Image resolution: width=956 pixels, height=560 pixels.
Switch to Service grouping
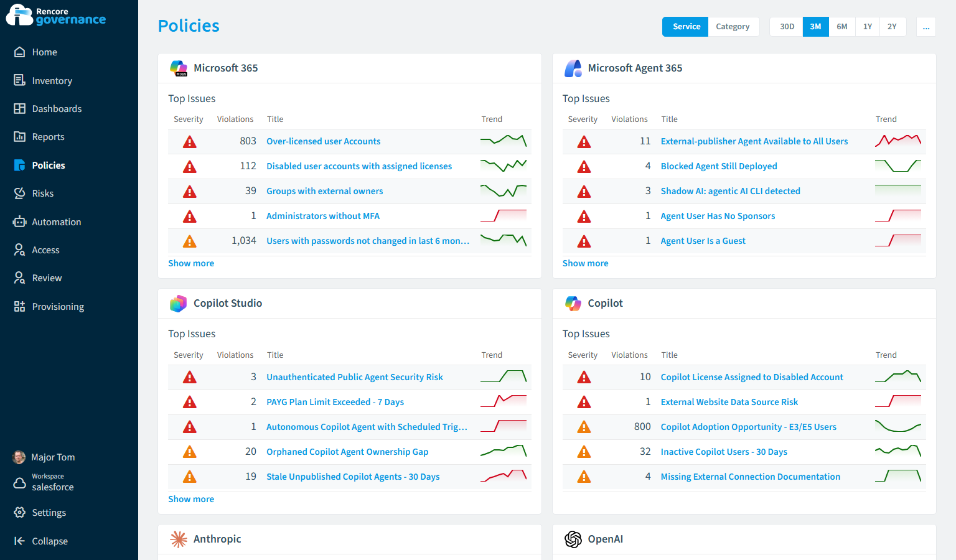[685, 27]
